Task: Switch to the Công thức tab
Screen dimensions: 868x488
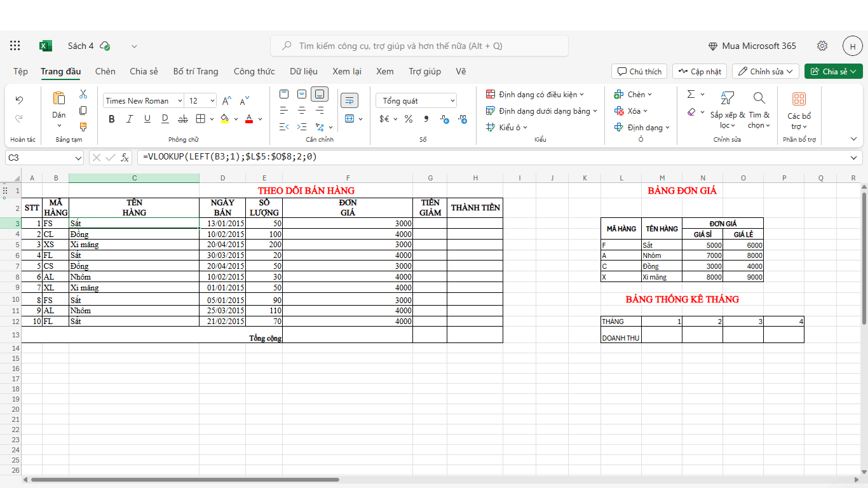Action: click(254, 71)
